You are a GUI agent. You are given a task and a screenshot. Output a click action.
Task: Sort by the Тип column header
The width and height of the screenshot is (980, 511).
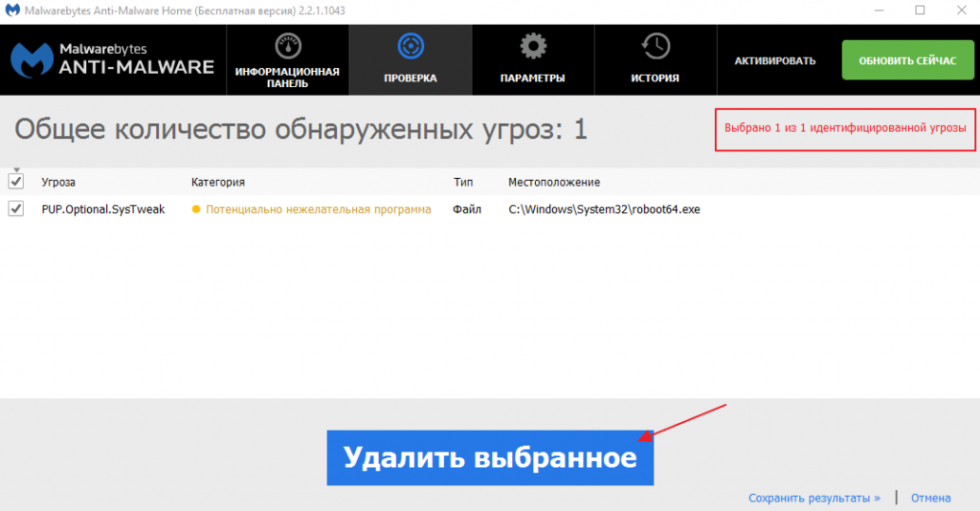click(x=463, y=182)
